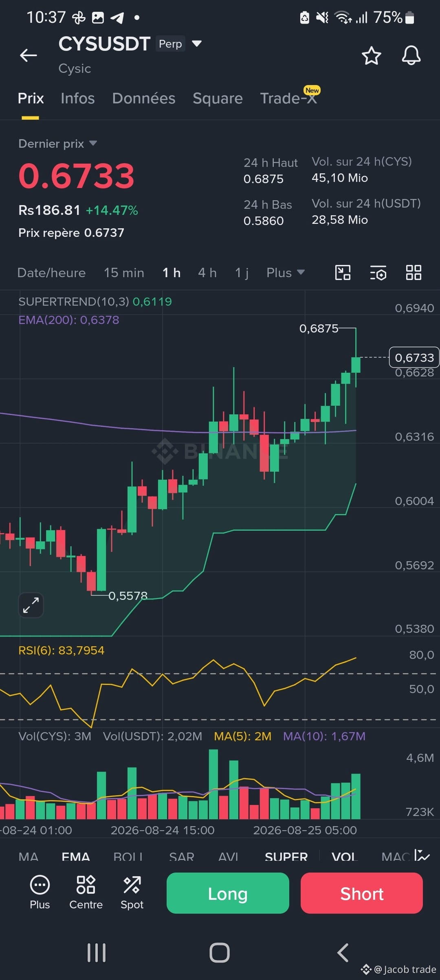
Task: Open price alerts with the bell icon
Action: point(411,55)
